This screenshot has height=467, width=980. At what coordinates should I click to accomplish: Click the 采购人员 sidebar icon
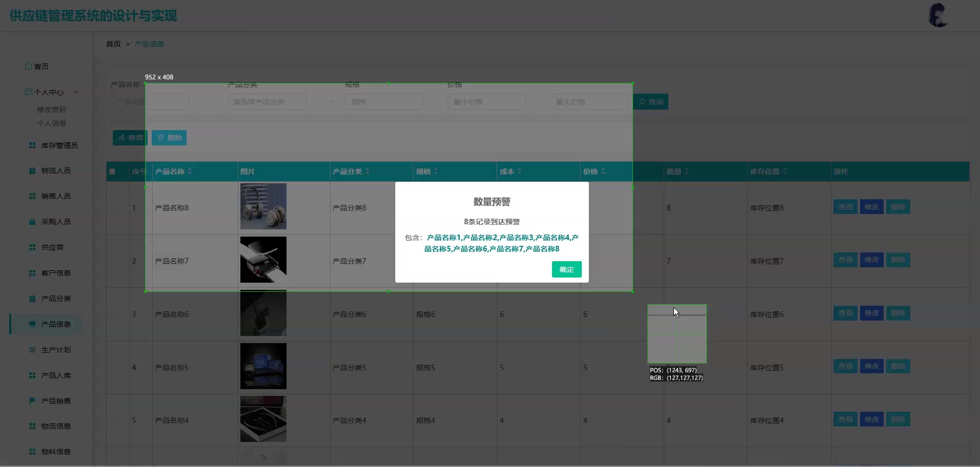(32, 222)
